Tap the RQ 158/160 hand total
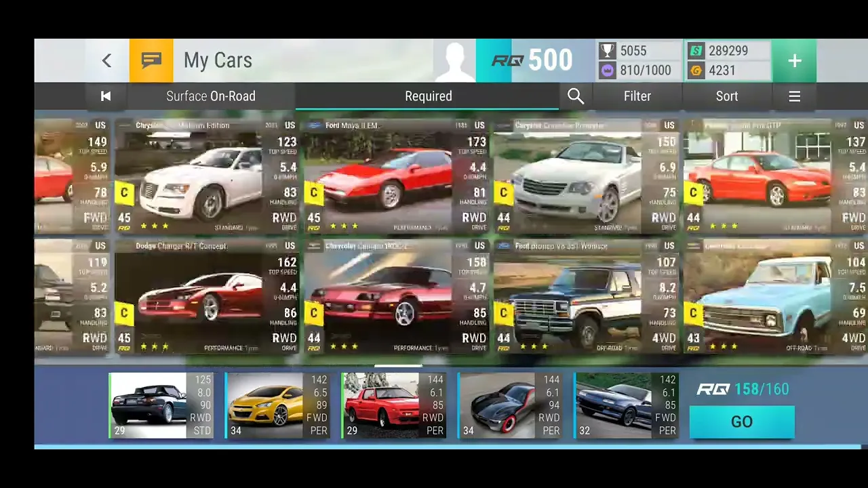The image size is (868, 488). (743, 389)
